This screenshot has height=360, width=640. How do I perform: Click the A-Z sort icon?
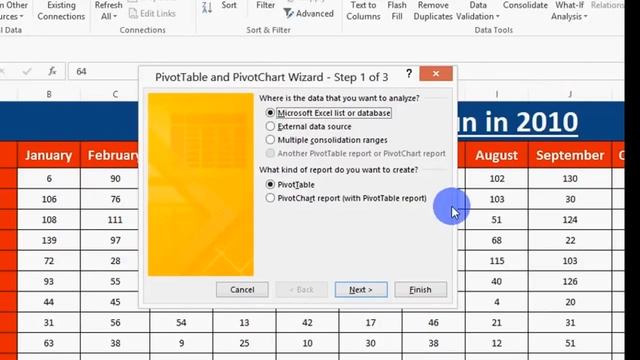207,7
